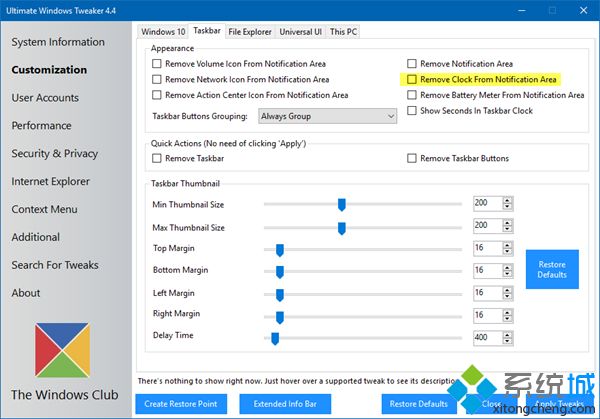Click the Min Thumbnail Size slider handle
The height and width of the screenshot is (419, 600).
[342, 205]
